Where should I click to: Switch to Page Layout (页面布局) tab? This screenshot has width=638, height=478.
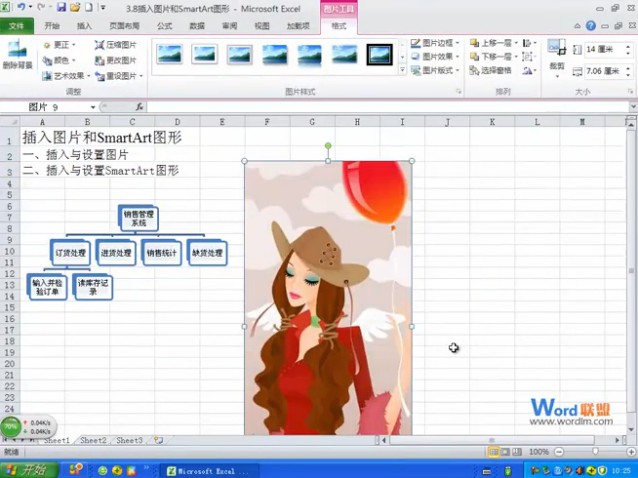(x=125, y=26)
